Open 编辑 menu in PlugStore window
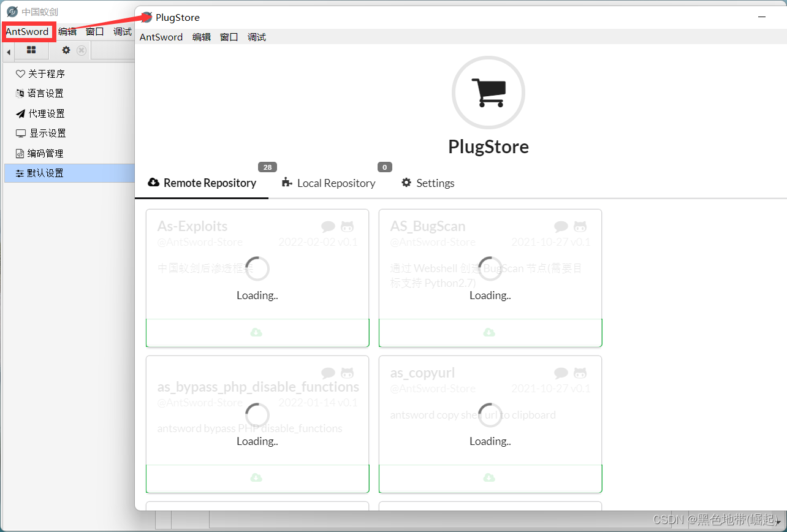 click(x=202, y=37)
